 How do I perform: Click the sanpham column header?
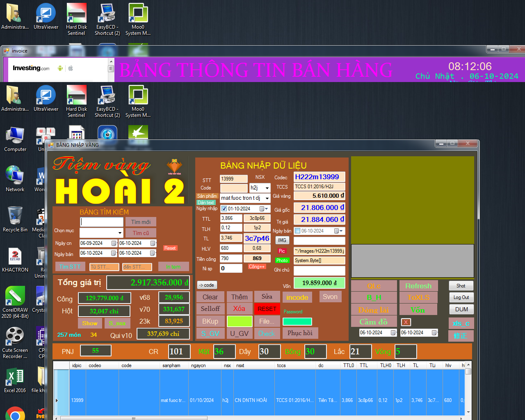[171, 365]
